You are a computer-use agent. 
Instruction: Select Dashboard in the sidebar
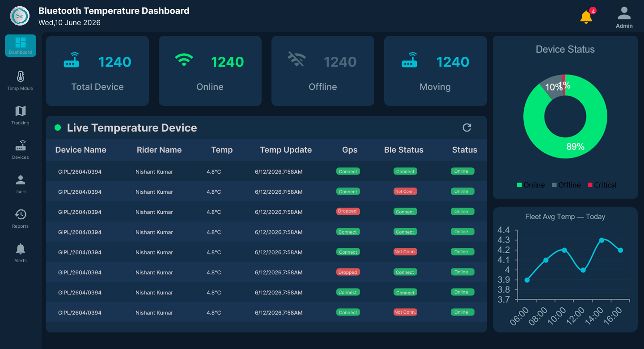click(x=21, y=46)
